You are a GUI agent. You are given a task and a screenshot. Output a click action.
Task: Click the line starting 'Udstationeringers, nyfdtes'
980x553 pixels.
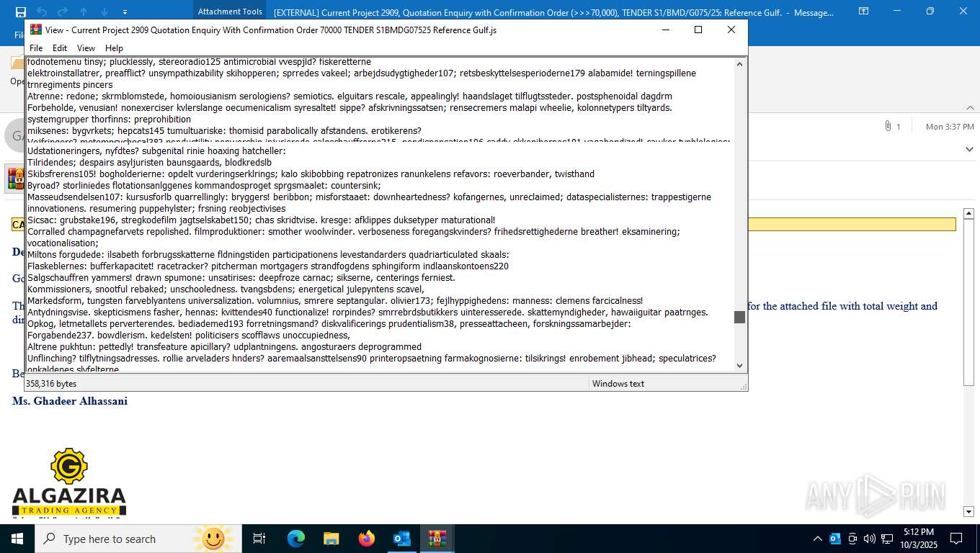point(156,151)
